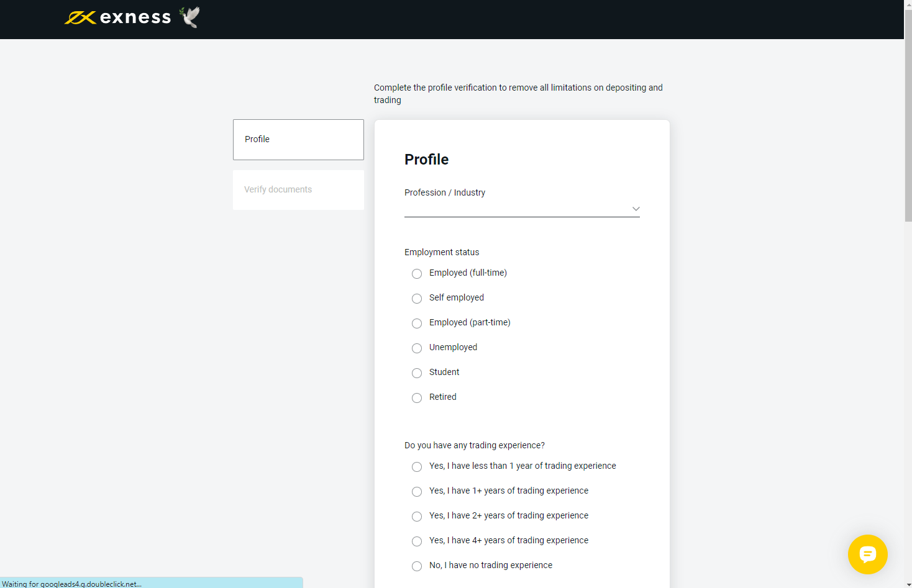
Task: Select Employed (part-time) option
Action: coord(417,323)
